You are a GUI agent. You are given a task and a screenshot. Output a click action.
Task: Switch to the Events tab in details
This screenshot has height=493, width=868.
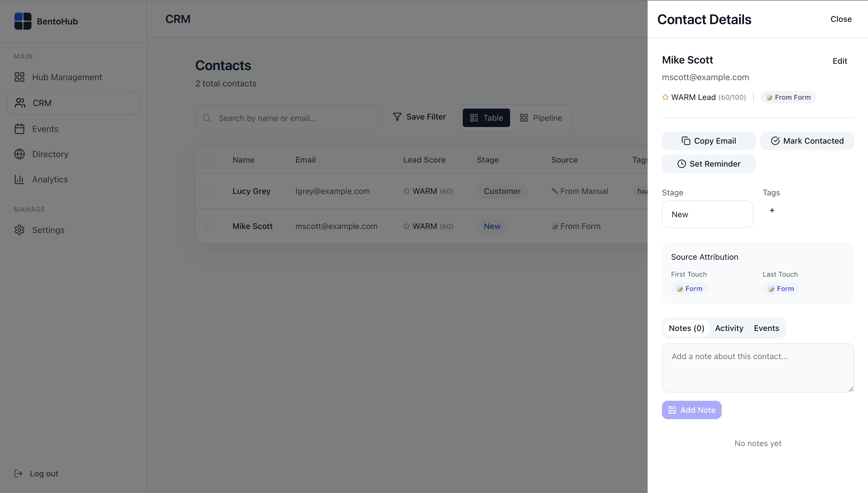[x=766, y=328]
